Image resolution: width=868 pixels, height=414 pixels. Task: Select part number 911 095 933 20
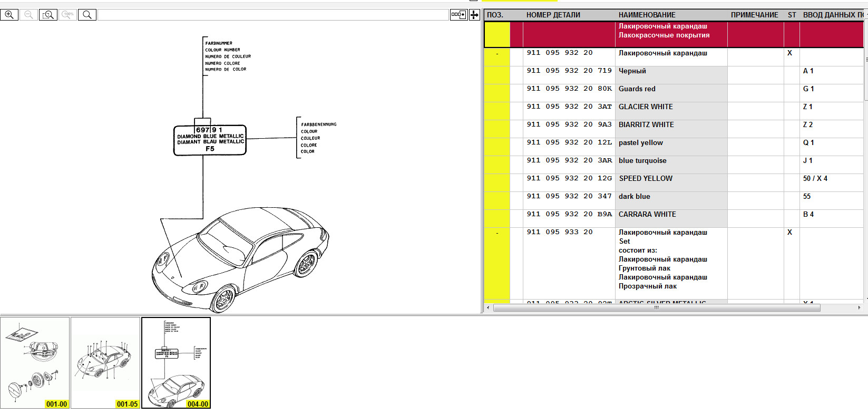[560, 232]
